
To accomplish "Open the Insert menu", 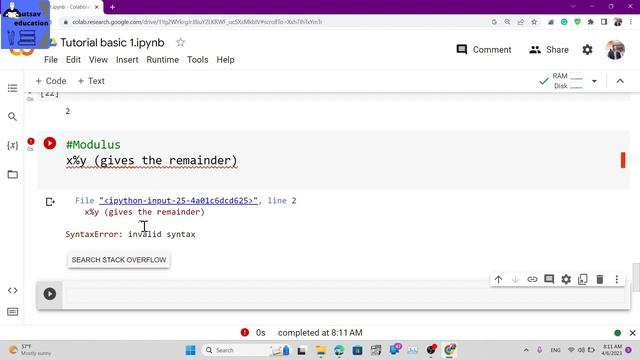I will tap(127, 60).
